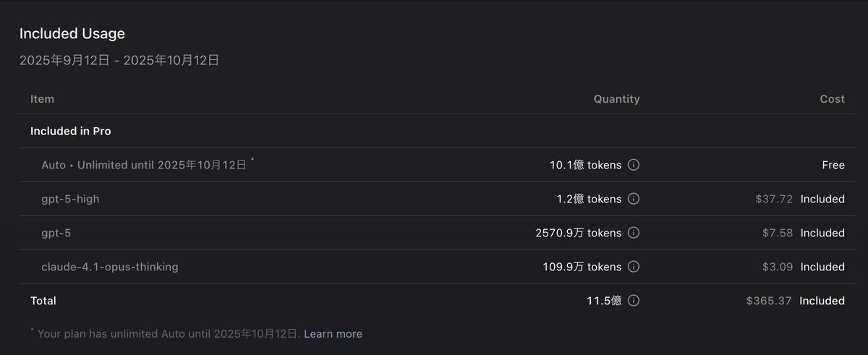
Task: Click the Cost column header
Action: pos(832,99)
